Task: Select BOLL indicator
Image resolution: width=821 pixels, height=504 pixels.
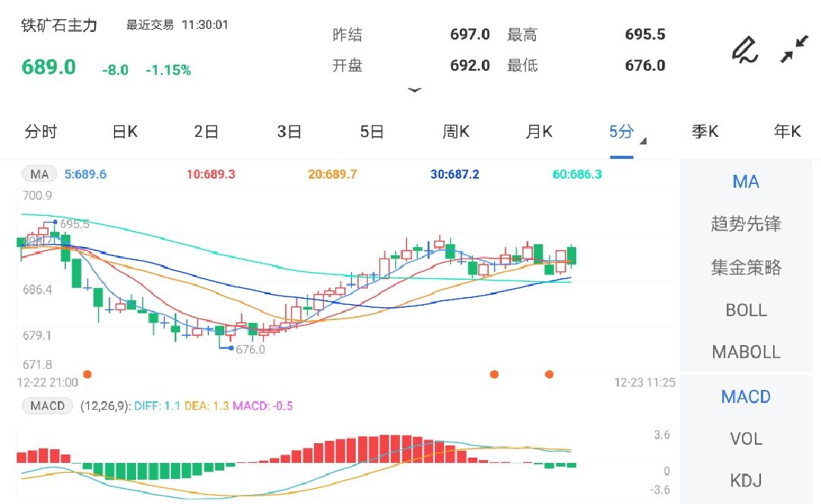Action: [746, 310]
